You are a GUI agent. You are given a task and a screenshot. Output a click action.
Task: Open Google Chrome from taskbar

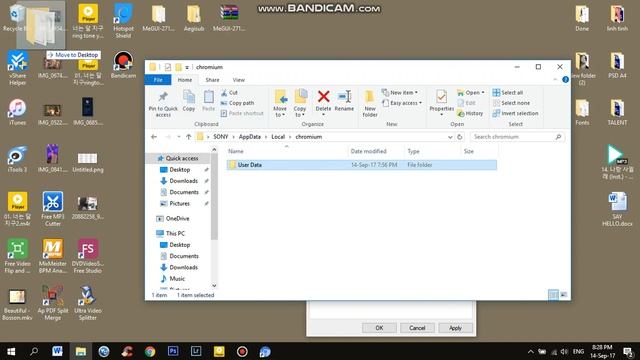(x=150, y=351)
